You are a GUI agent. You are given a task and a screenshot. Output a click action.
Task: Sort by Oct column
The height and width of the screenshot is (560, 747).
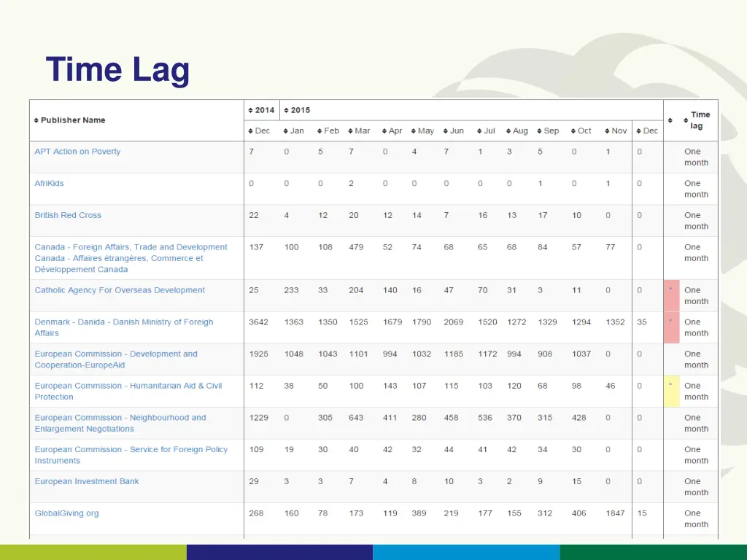pos(581,131)
